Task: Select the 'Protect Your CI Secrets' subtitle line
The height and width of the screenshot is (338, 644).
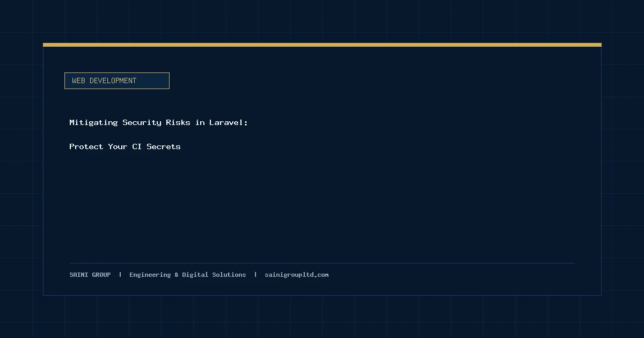Action: (125, 146)
